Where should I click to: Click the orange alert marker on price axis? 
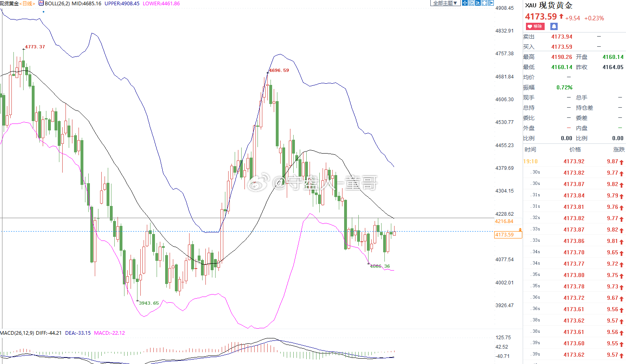coord(520,230)
